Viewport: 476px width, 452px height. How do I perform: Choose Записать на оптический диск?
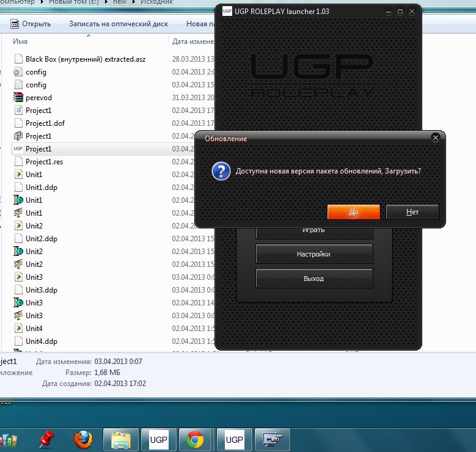point(119,24)
